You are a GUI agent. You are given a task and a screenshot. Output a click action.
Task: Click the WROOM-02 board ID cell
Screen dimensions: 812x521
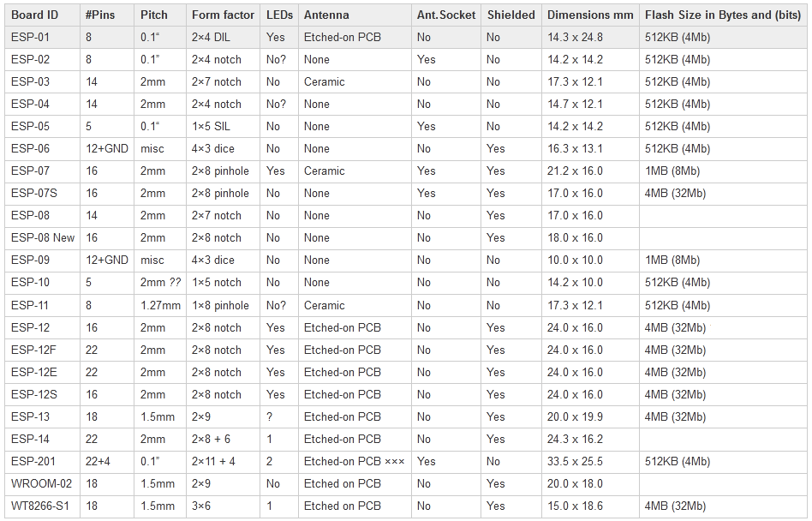point(41,483)
